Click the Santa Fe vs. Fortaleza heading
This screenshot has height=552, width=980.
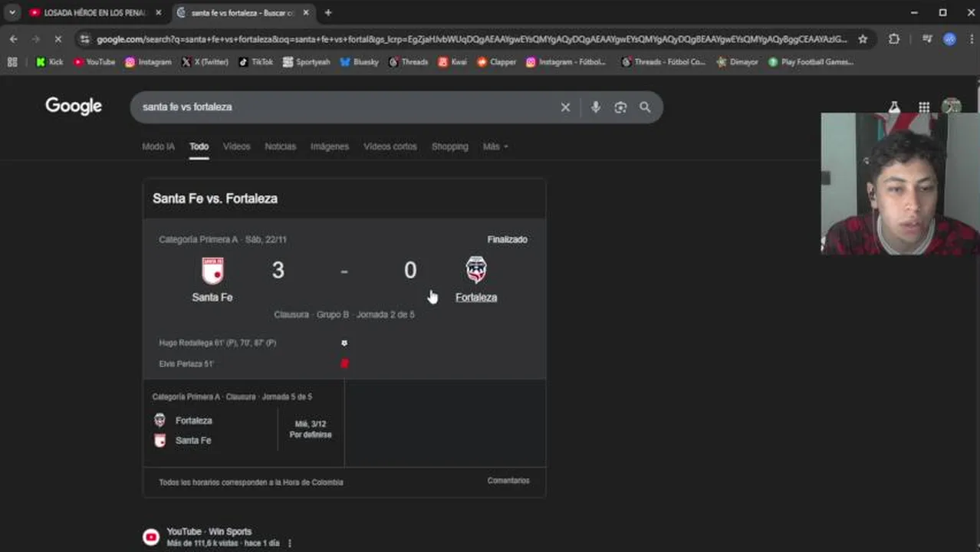[215, 199]
